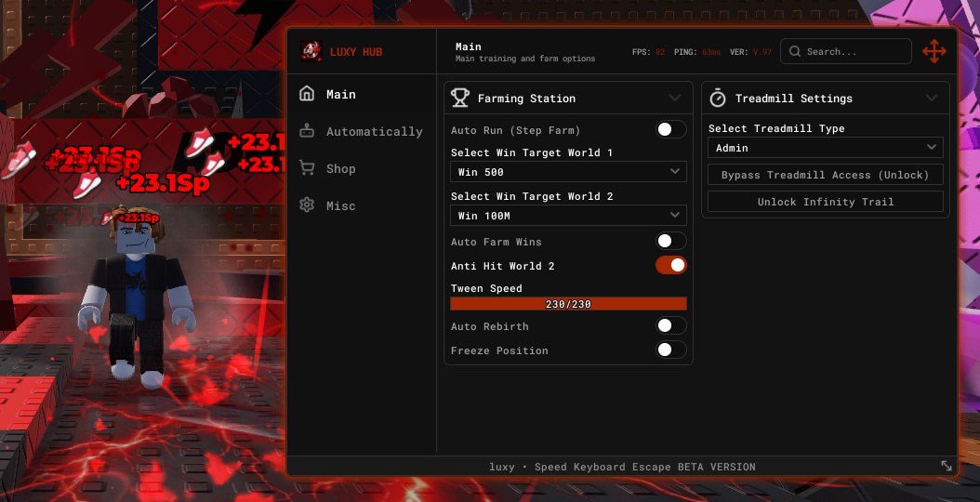Click the Unlock Infinity Trail button
The width and height of the screenshot is (980, 502).
[825, 202]
